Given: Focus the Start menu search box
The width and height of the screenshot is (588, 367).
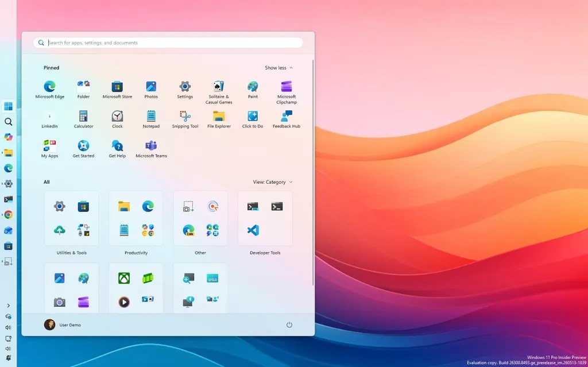Looking at the screenshot, I should [168, 43].
